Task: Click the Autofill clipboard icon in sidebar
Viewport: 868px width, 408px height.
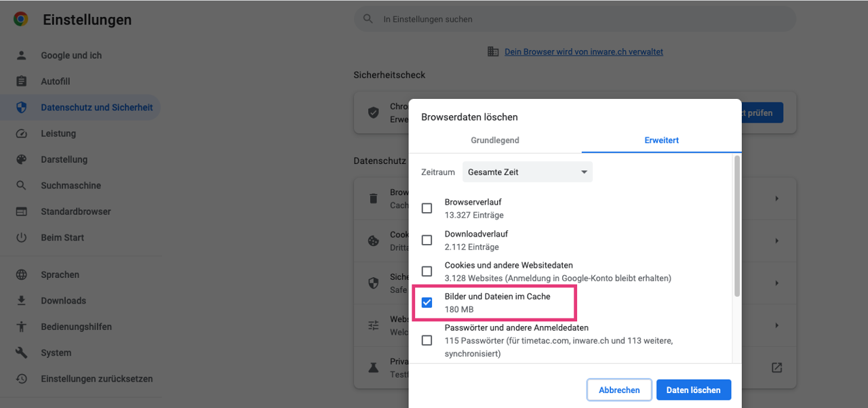Action: (x=21, y=81)
